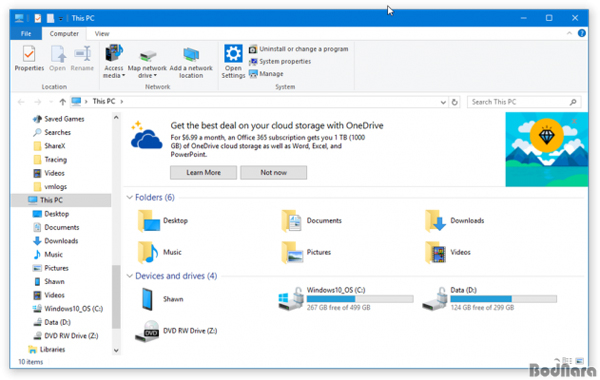Click the Learn More button
The height and width of the screenshot is (380, 600).
(203, 173)
